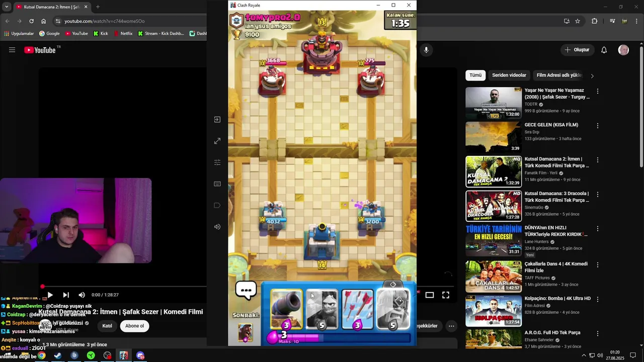Open YouTube account avatar menu
Screen dimensions: 644x362
(623, 50)
